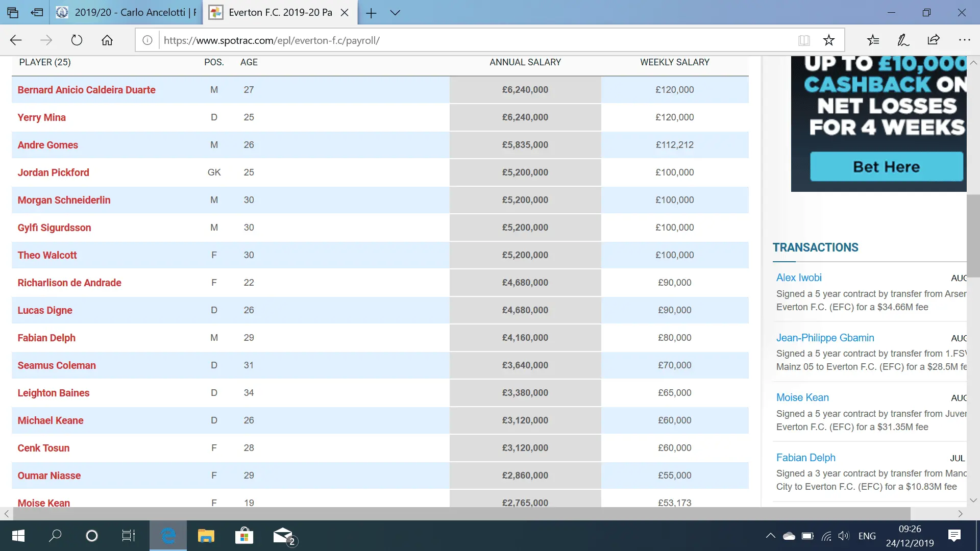Click the Bet Here button
This screenshot has height=551, width=980.
[887, 167]
